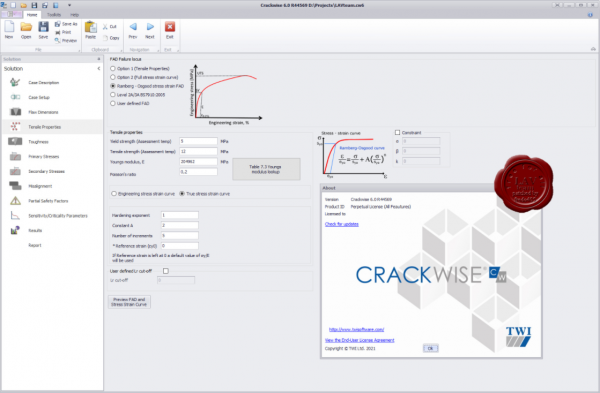Image resolution: width=600 pixels, height=393 pixels.
Task: Click Table 7.3 Youngs modulus lookup button
Action: 266,169
